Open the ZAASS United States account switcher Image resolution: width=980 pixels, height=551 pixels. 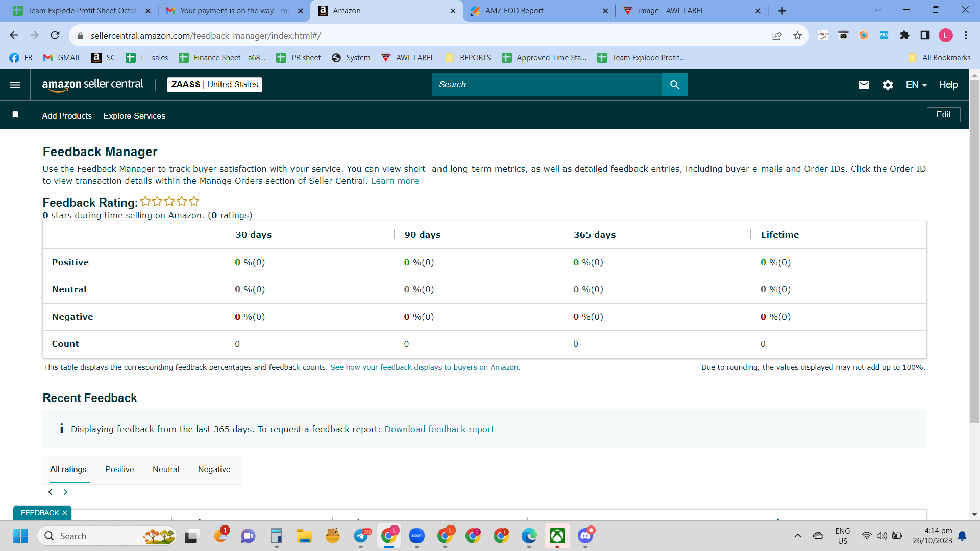[x=214, y=85]
